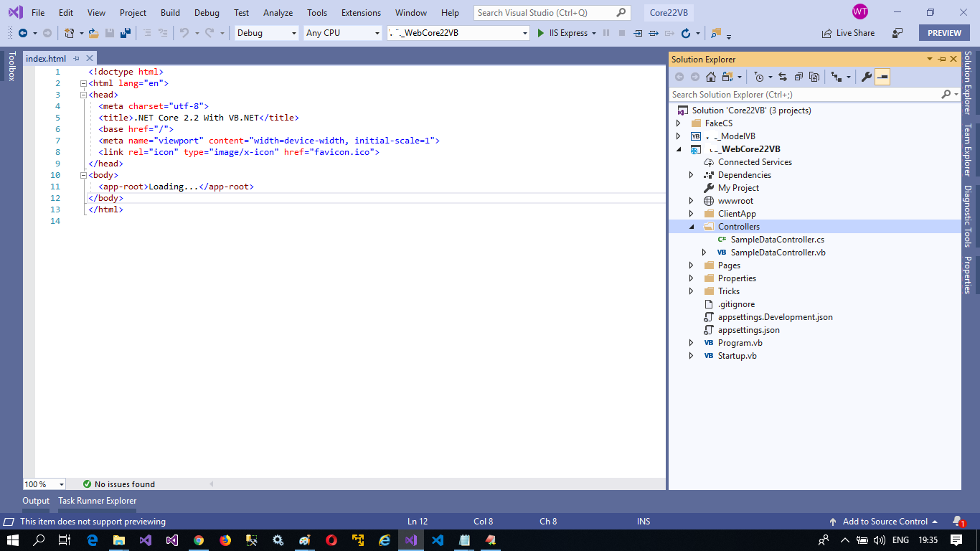Viewport: 980px width, 551px height.
Task: Open the Analyze menu
Action: [278, 13]
